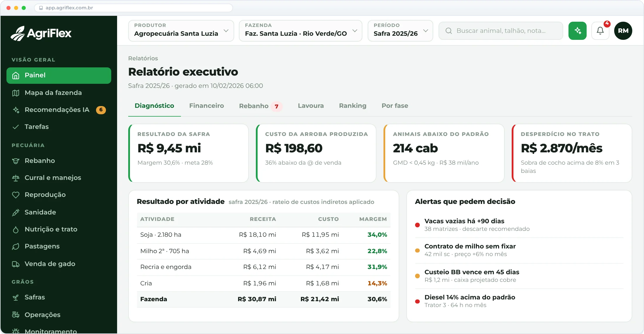The height and width of the screenshot is (334, 644).
Task: Open alert Custeio BB vence em 45 dias
Action: (519, 276)
